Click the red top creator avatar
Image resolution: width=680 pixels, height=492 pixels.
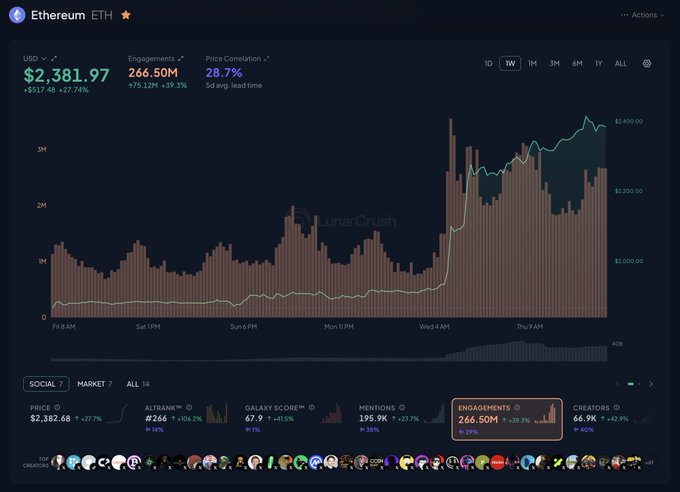click(497, 462)
